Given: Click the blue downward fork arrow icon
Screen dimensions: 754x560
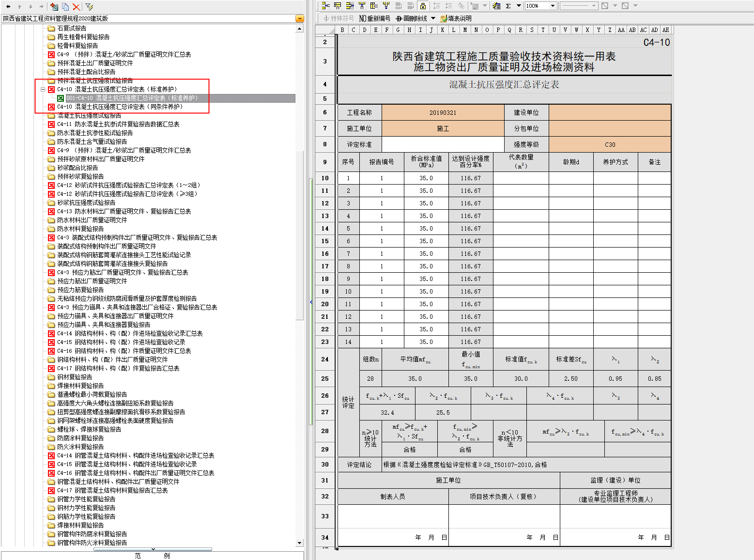Looking at the screenshot, I should [386, 6].
